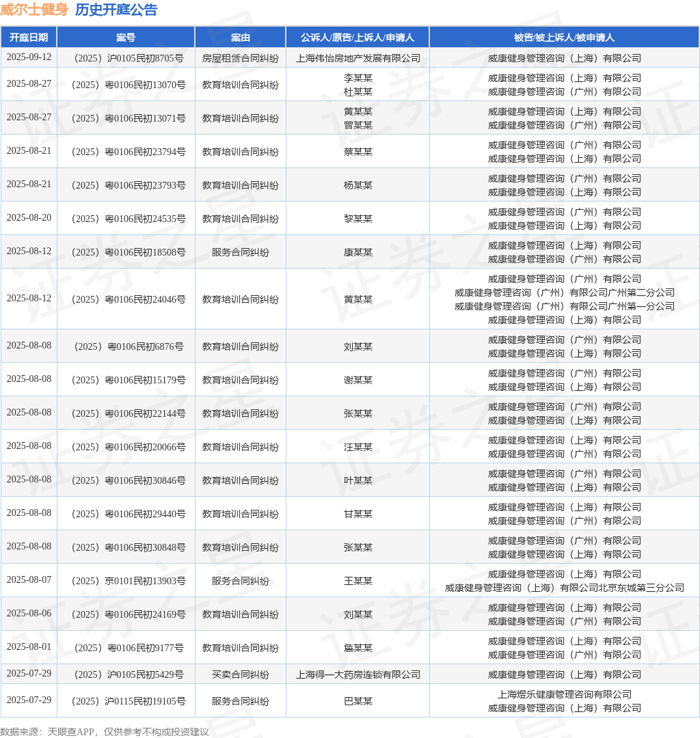Select the 历史开庭公告 heading
Viewport: 700px width, 738px height.
(x=116, y=10)
